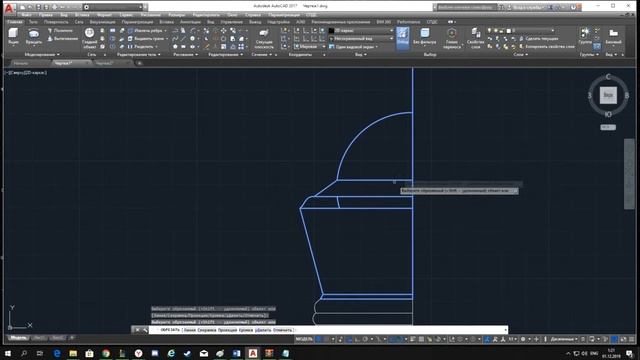
Task: Toggle layer on/off lightbulb in the layer list
Action: point(489,31)
